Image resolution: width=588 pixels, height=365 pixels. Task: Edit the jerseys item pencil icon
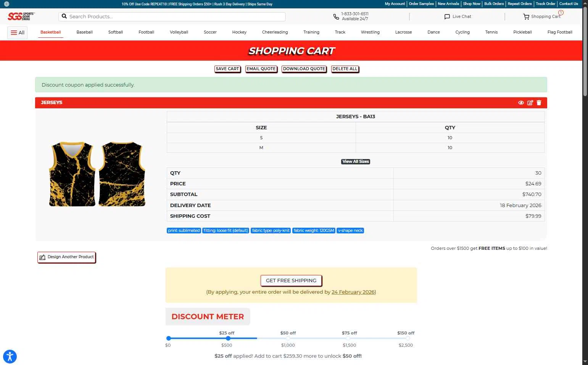(x=530, y=103)
